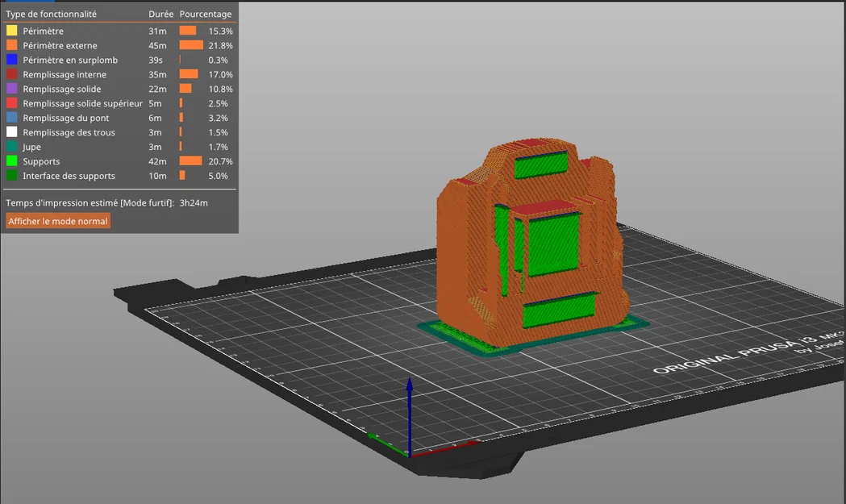Select the 'Périmètre en surplomb' label

pos(70,60)
